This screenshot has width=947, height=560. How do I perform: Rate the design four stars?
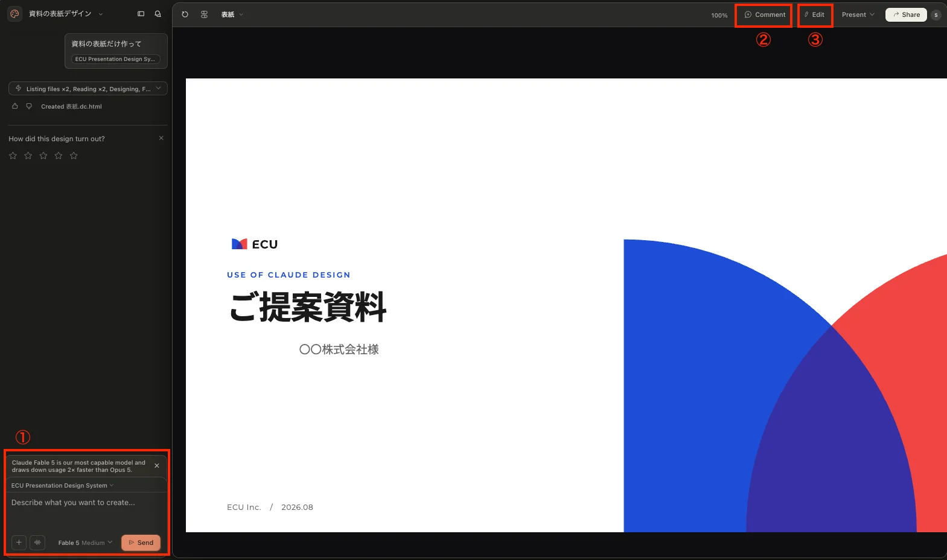pyautogui.click(x=59, y=156)
